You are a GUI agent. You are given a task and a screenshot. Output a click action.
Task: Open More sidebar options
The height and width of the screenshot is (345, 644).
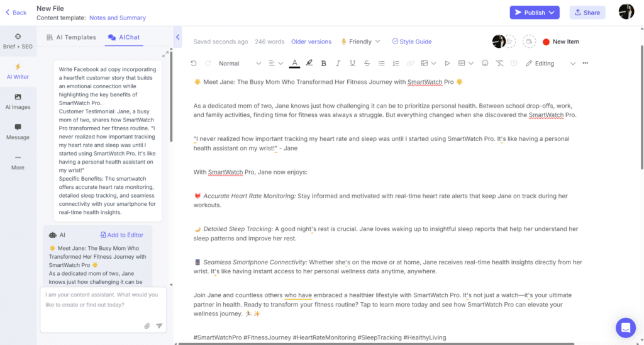tap(18, 162)
